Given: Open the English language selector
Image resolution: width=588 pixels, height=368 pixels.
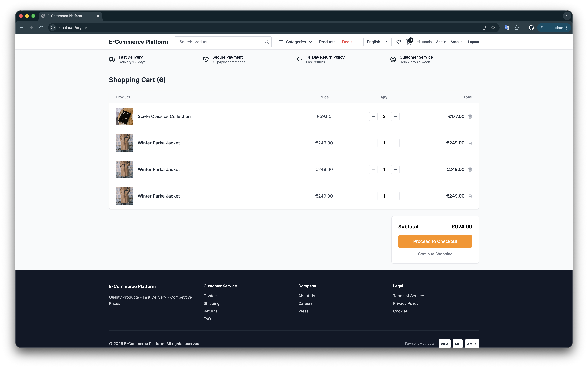Looking at the screenshot, I should pyautogui.click(x=377, y=42).
